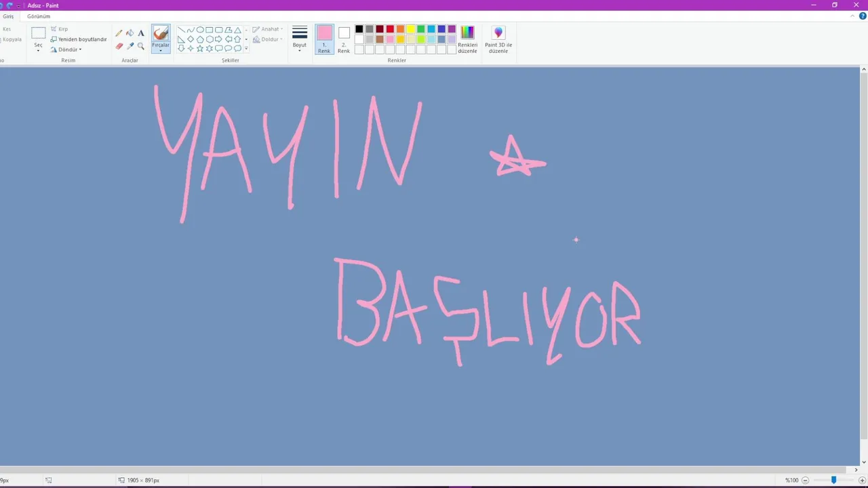Open Renkleri düzenle color editor
Viewport: 868px width, 488px height.
[467, 39]
